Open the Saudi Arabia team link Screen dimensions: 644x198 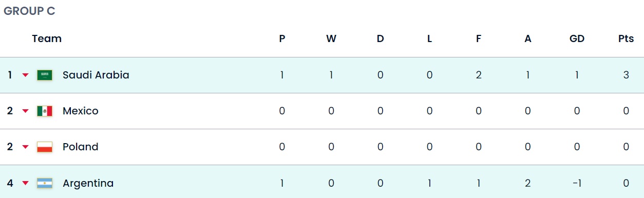(96, 75)
